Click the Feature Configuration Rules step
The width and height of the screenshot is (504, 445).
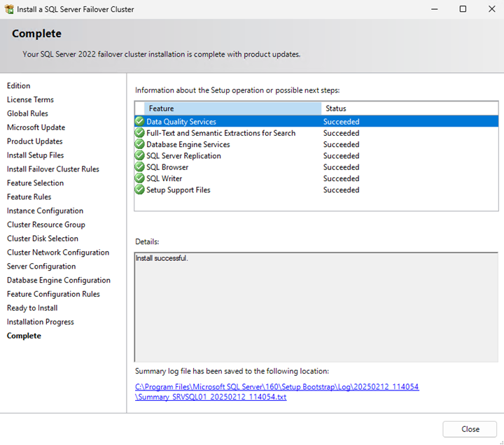point(53,294)
